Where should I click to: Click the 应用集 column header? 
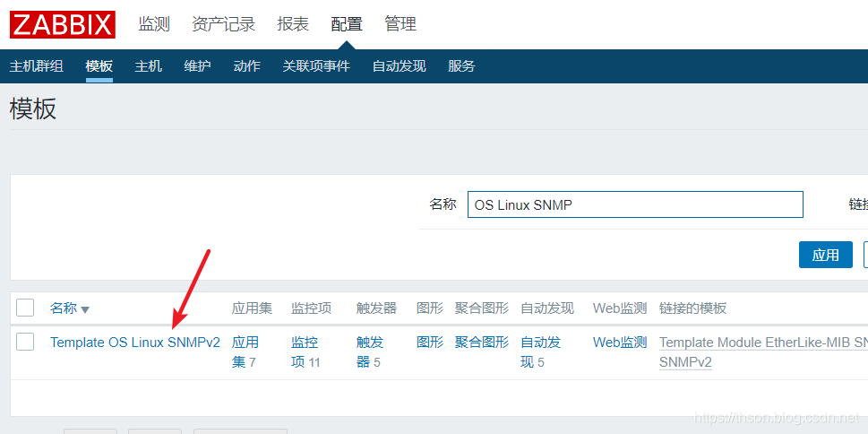252,308
